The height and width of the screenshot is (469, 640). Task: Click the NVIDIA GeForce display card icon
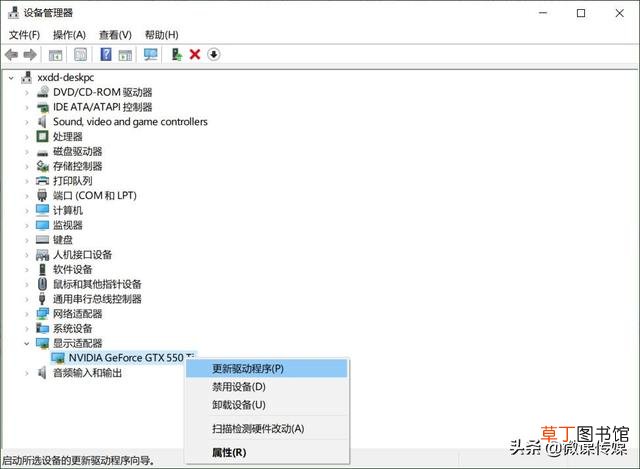coord(58,358)
